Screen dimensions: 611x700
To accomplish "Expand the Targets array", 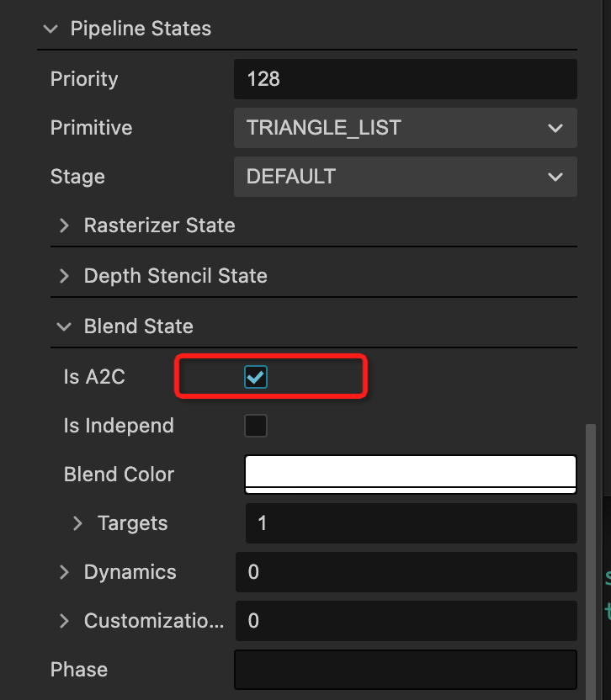I will point(78,524).
